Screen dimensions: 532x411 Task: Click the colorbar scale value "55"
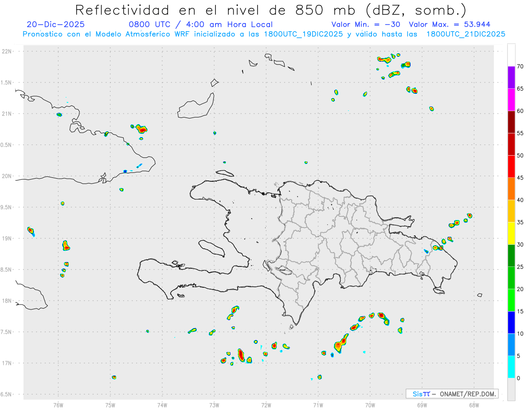point(520,133)
